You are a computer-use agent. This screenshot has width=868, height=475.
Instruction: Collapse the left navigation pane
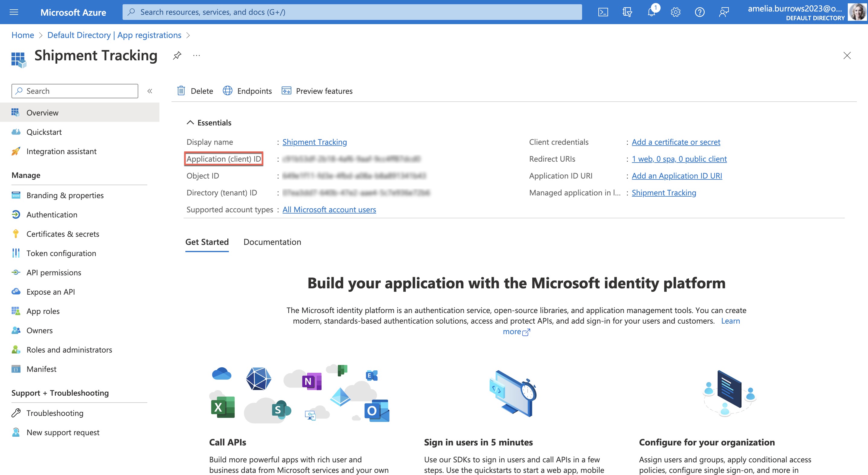[150, 91]
